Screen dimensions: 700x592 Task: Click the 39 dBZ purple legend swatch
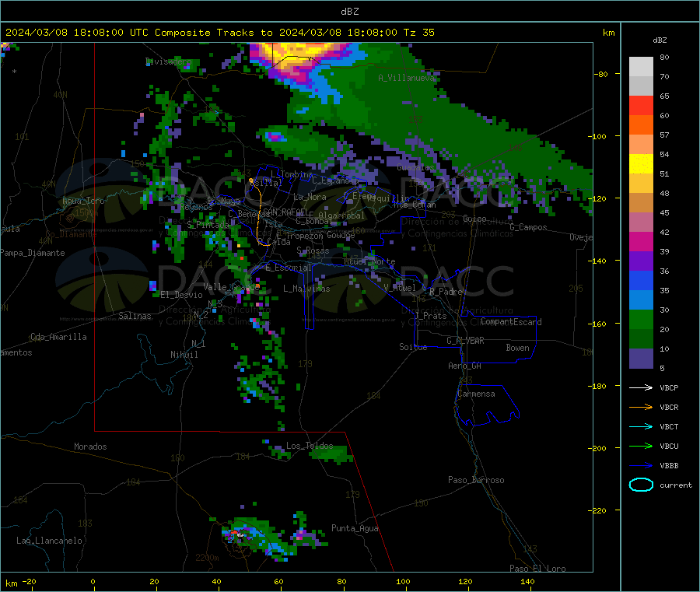coord(641,261)
